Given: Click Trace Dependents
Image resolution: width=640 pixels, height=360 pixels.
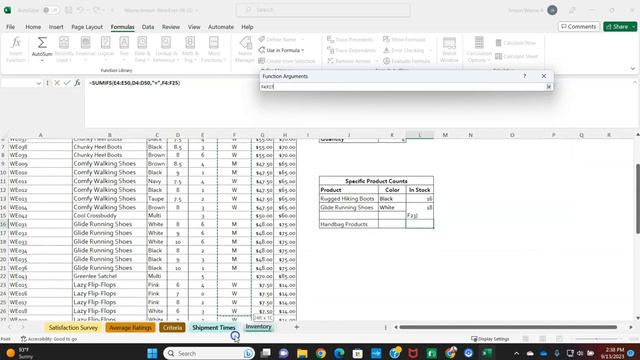Looking at the screenshot, I should tap(351, 50).
